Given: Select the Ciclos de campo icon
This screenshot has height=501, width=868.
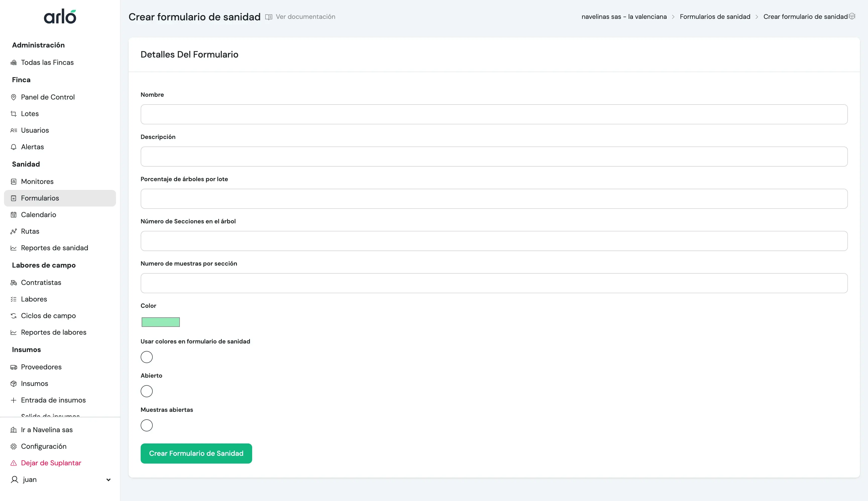Looking at the screenshot, I should coord(13,315).
